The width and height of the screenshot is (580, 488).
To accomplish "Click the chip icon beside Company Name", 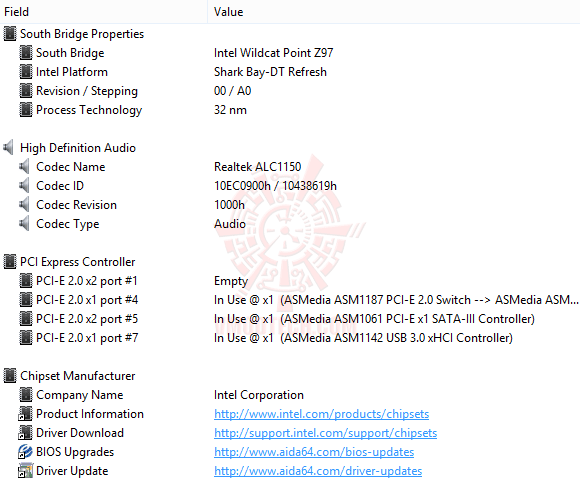I will pos(26,394).
